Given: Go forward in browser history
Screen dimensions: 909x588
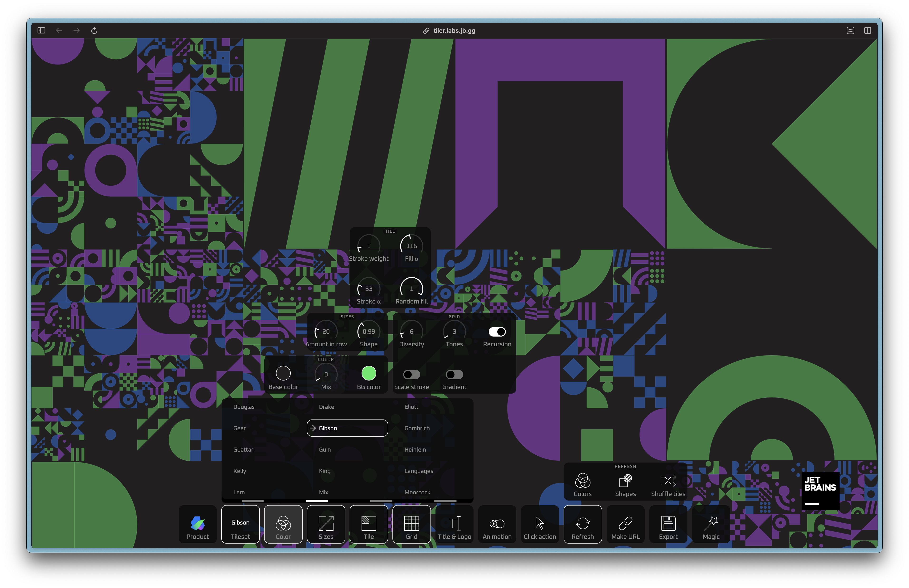Looking at the screenshot, I should point(76,31).
